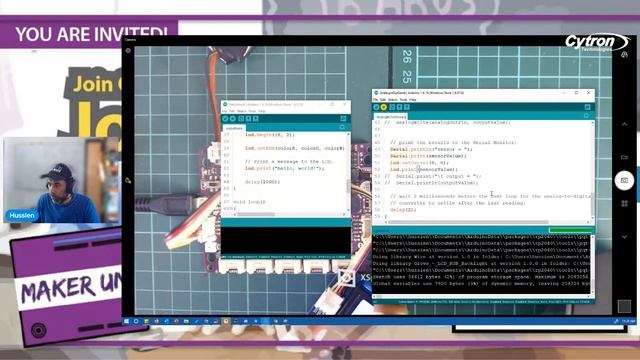Open Serial Monitor in HelloWorld window

point(343,118)
